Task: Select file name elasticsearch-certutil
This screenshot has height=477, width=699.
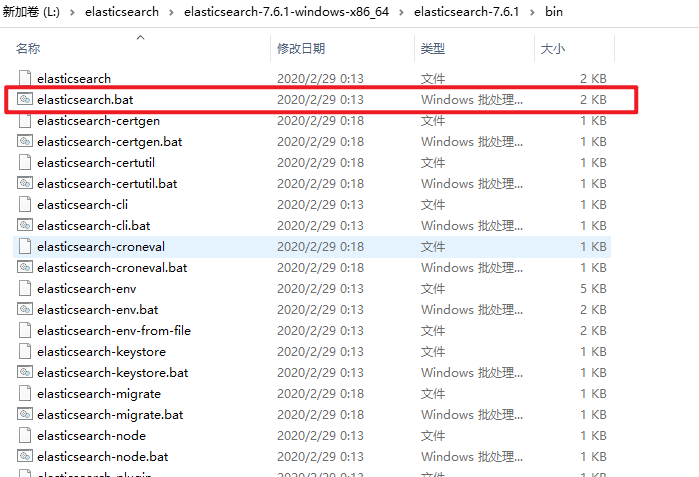Action: click(96, 163)
